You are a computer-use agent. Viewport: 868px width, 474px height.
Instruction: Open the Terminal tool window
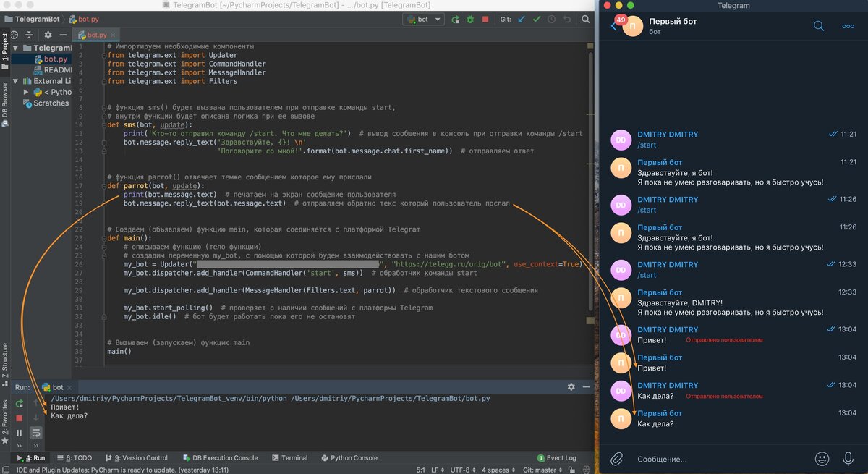click(x=289, y=457)
